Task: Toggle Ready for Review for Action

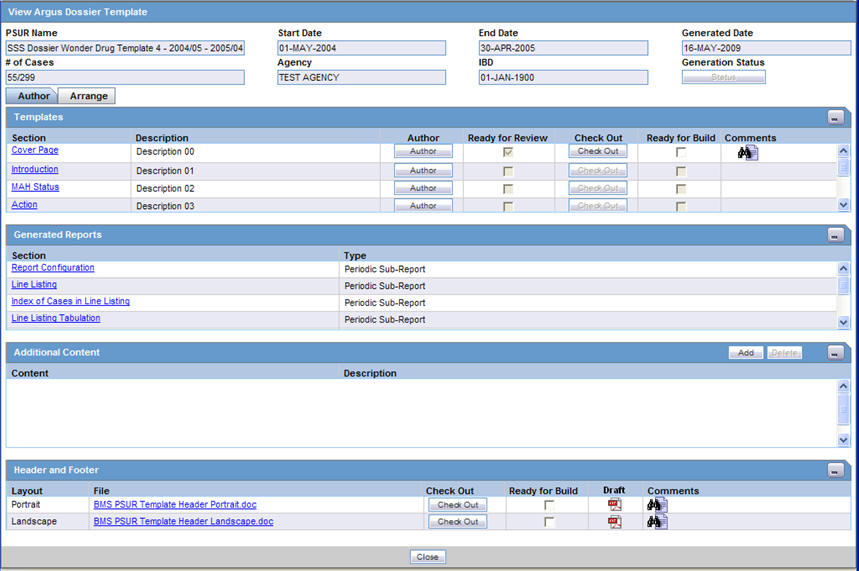Action: tap(508, 207)
